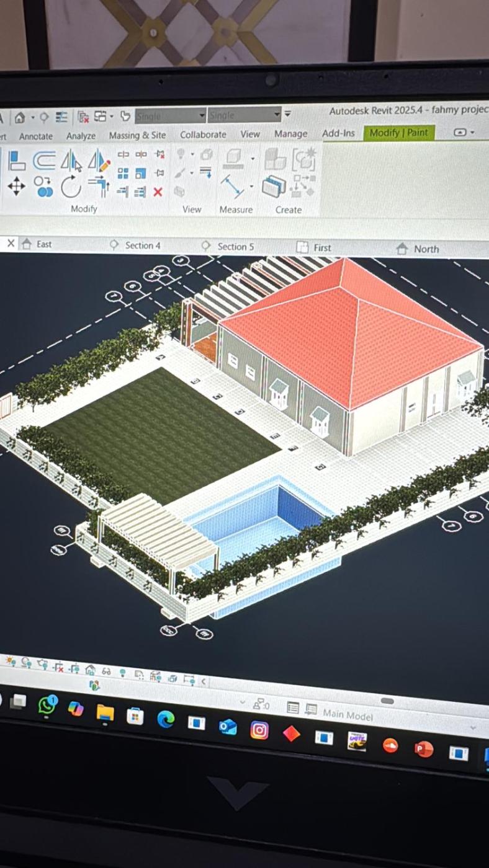Select the Align tool
Viewport: 489px width, 868px height.
(17, 161)
